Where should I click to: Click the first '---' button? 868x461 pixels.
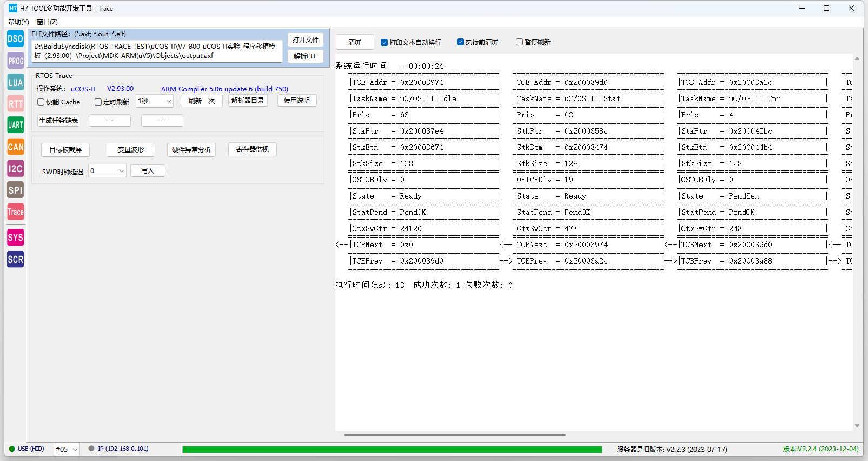click(x=110, y=121)
